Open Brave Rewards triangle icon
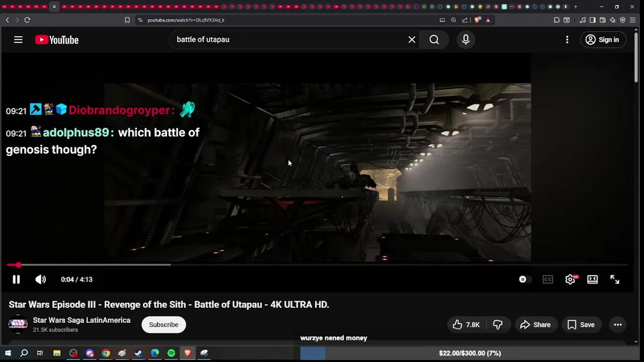 pos(488,20)
